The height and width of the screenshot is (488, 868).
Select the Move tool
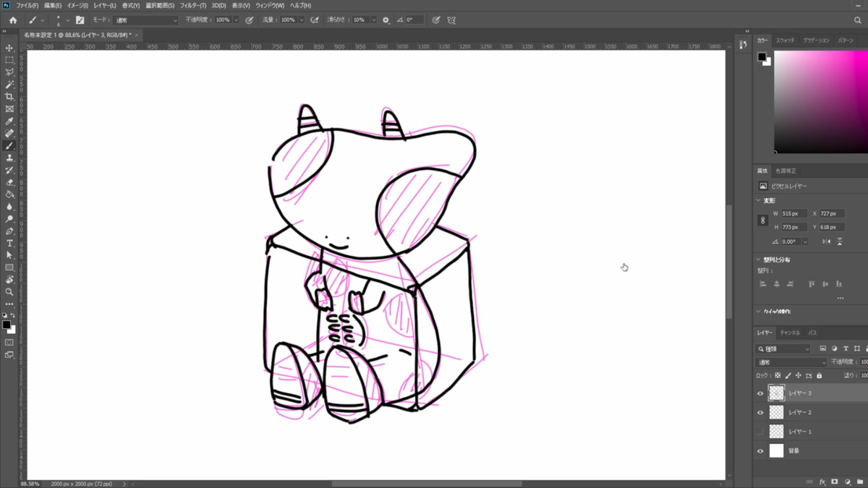click(9, 48)
